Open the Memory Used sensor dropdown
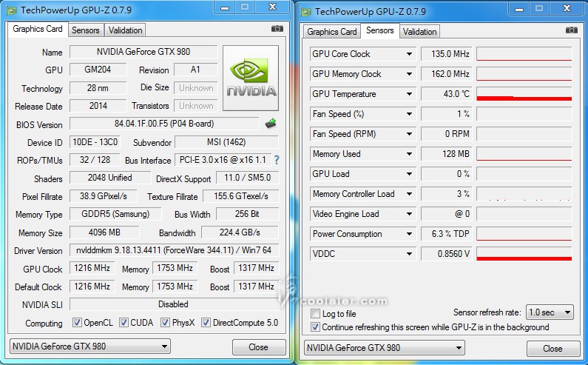This screenshot has height=365, width=588. [409, 154]
